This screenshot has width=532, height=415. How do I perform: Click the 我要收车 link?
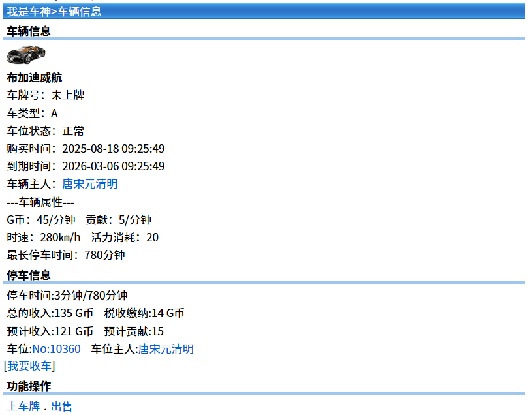point(29,366)
